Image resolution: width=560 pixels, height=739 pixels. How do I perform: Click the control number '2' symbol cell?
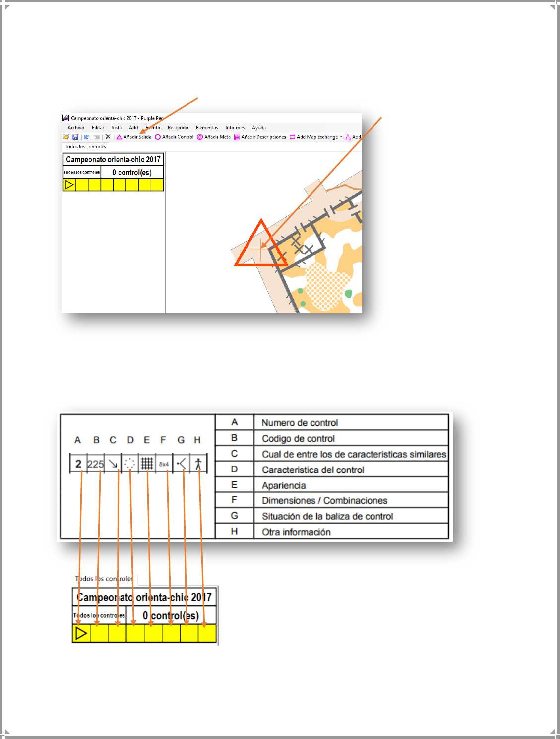(x=78, y=464)
